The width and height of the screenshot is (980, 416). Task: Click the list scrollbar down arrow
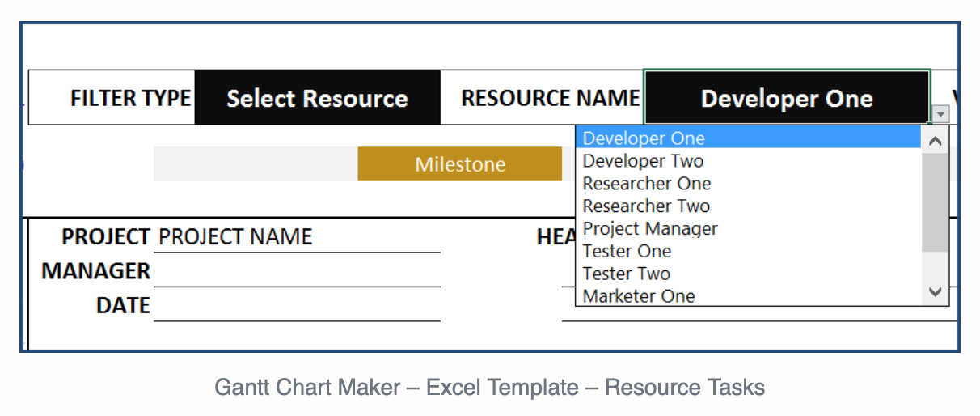tap(936, 292)
